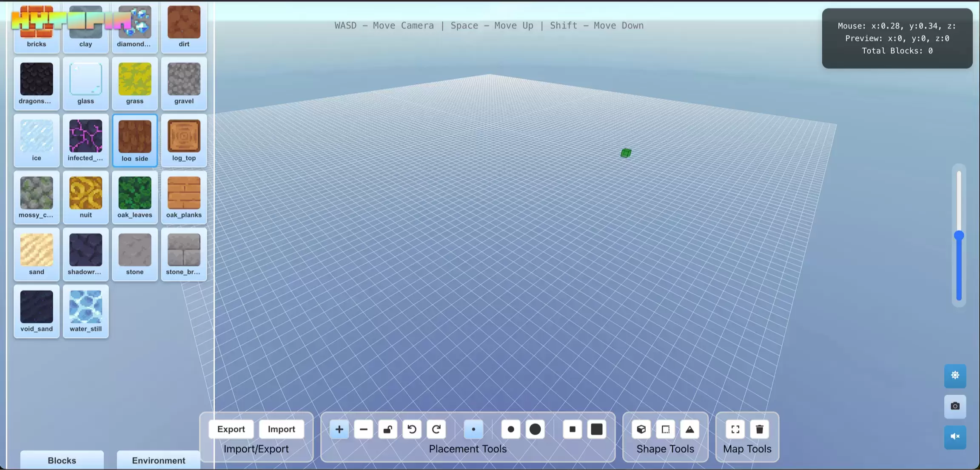Click the trash icon in Map Tools
This screenshot has height=470, width=980.
click(759, 430)
